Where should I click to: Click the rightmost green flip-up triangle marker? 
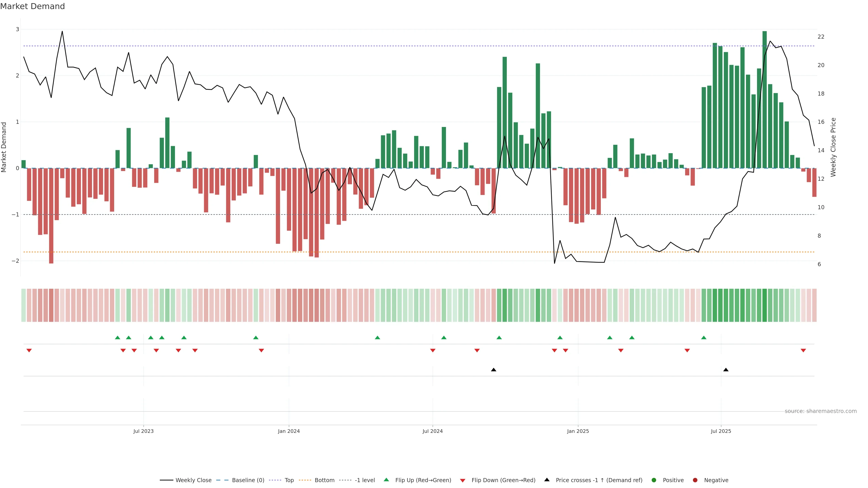point(704,338)
